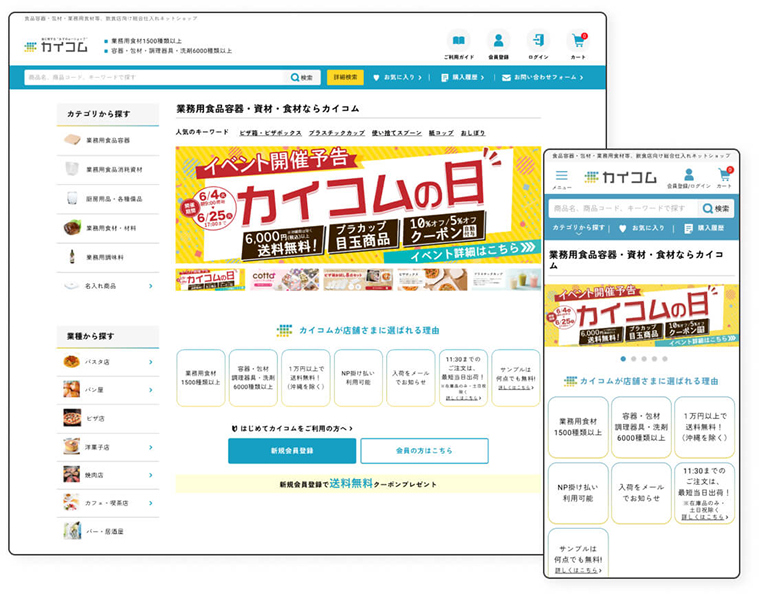Expand the パスタ店 row chevron
The width and height of the screenshot is (759, 596).
151,362
